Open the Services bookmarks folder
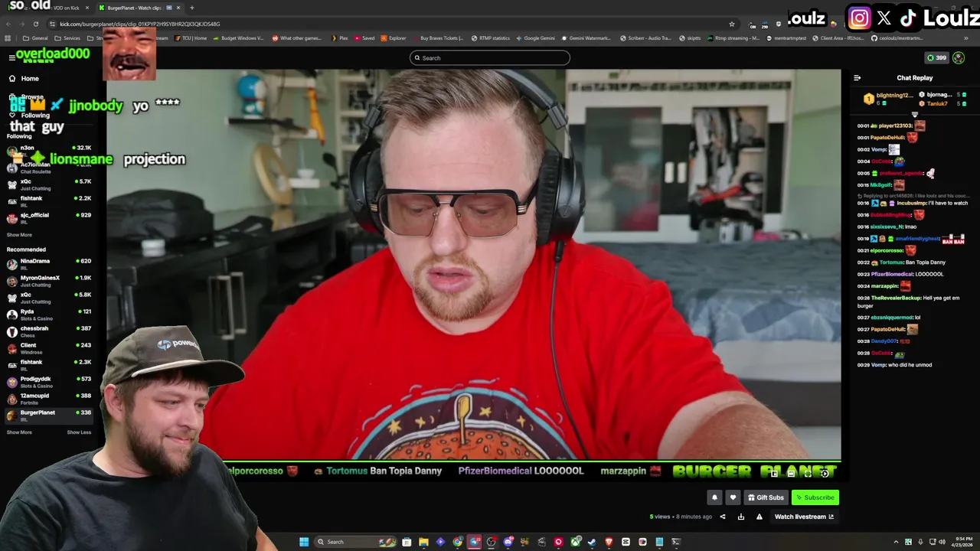This screenshot has height=551, width=980. pos(67,38)
